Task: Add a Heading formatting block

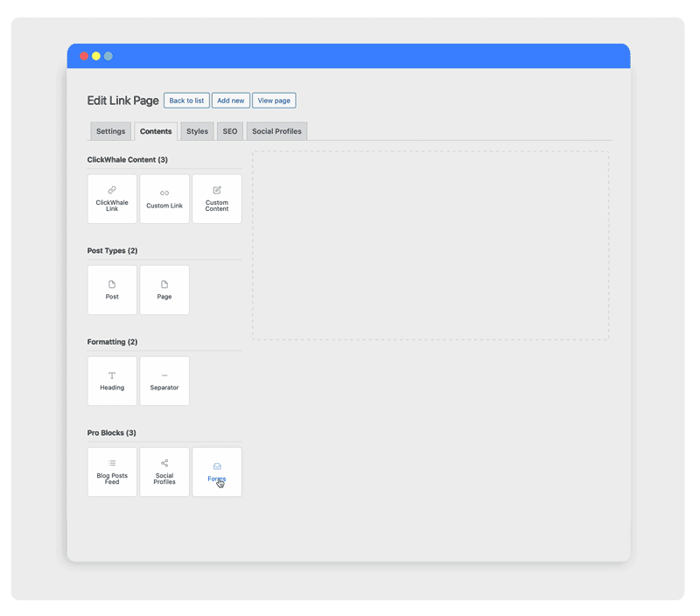Action: tap(112, 381)
